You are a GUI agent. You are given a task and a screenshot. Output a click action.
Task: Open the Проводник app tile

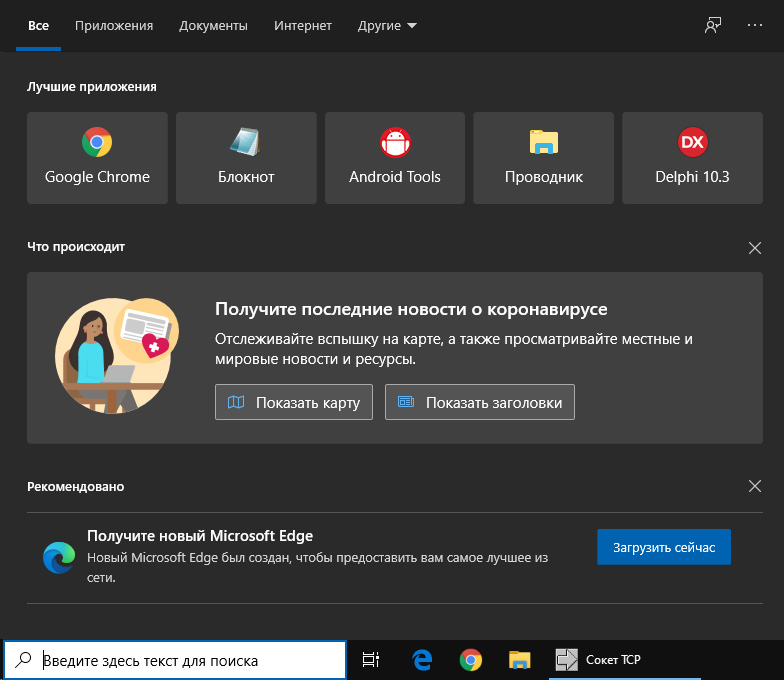pyautogui.click(x=544, y=158)
